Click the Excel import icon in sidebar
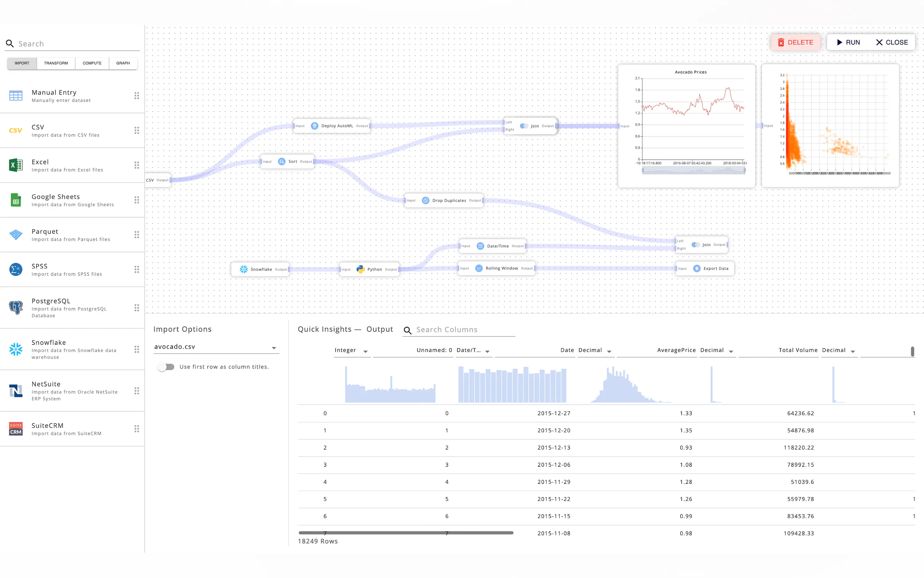924x578 pixels. [16, 165]
